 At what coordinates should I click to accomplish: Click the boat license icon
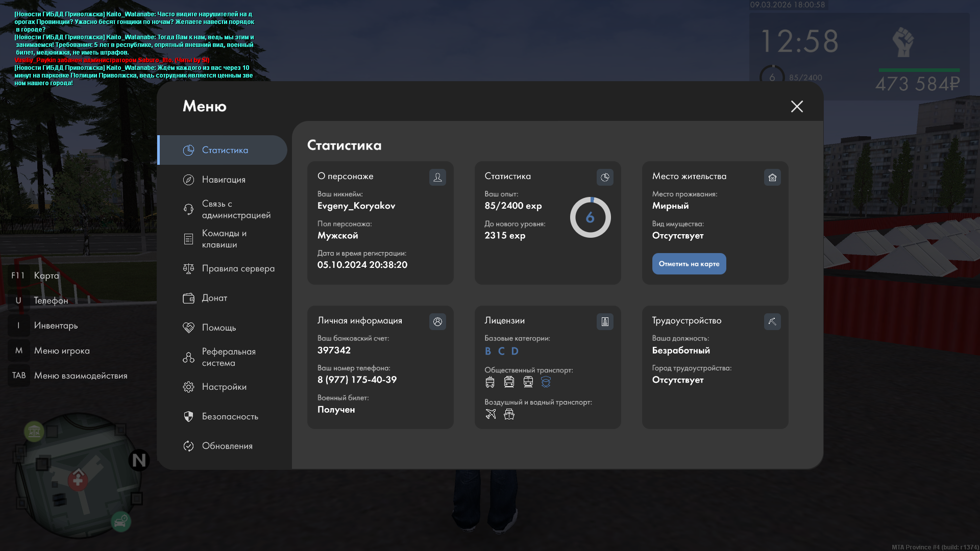coord(509,414)
